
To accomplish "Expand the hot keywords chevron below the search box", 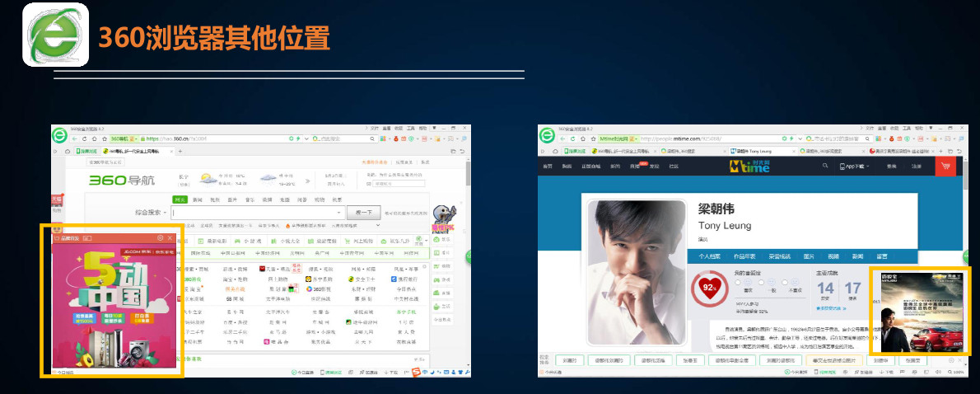I will 376,225.
